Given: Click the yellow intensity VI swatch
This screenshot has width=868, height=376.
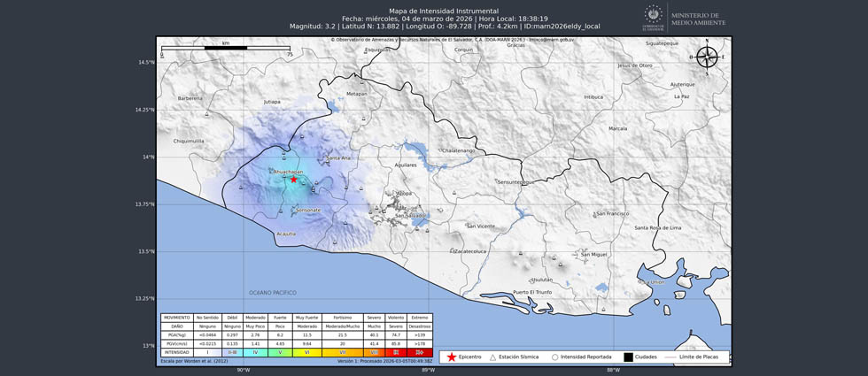Looking at the screenshot, I should [306, 352].
